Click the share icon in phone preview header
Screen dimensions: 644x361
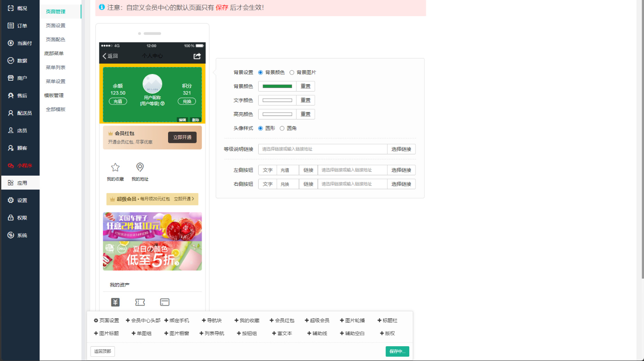197,56
